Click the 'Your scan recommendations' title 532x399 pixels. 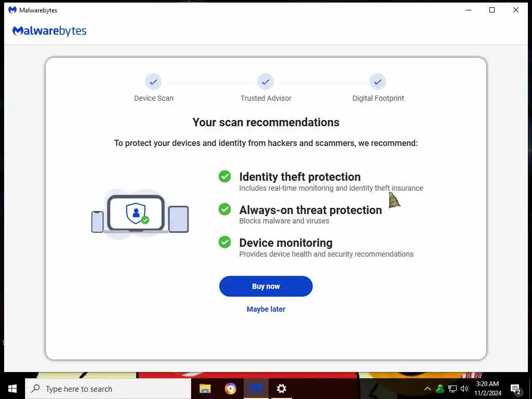pos(265,122)
